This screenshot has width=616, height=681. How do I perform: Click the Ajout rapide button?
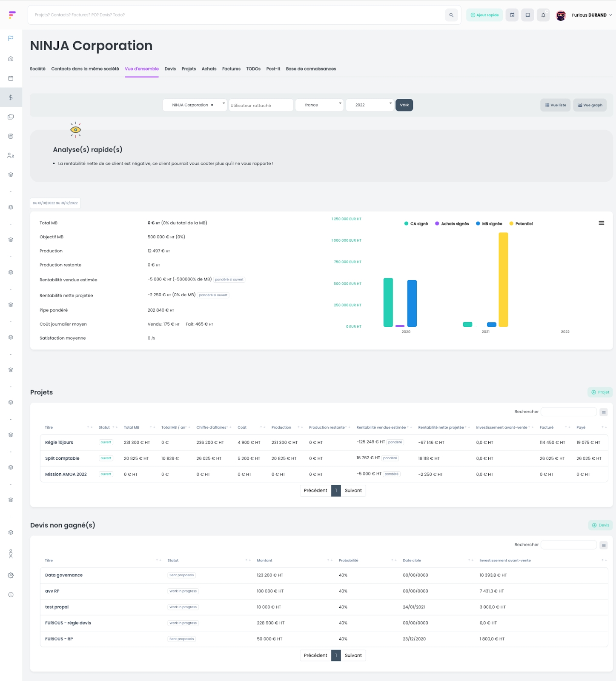[484, 15]
